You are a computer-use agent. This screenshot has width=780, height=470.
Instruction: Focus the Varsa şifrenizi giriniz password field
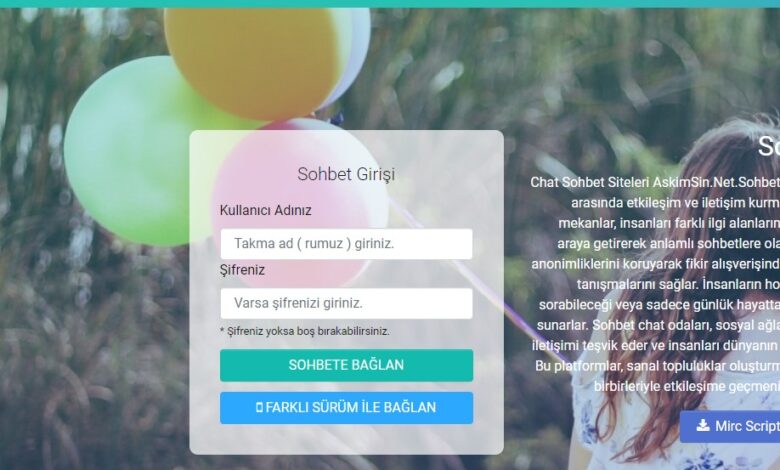tap(346, 303)
